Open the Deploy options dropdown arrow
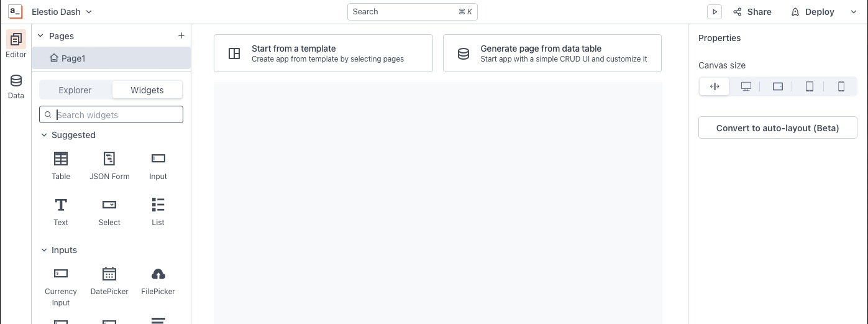Screen dimensions: 868x324 click(x=853, y=12)
